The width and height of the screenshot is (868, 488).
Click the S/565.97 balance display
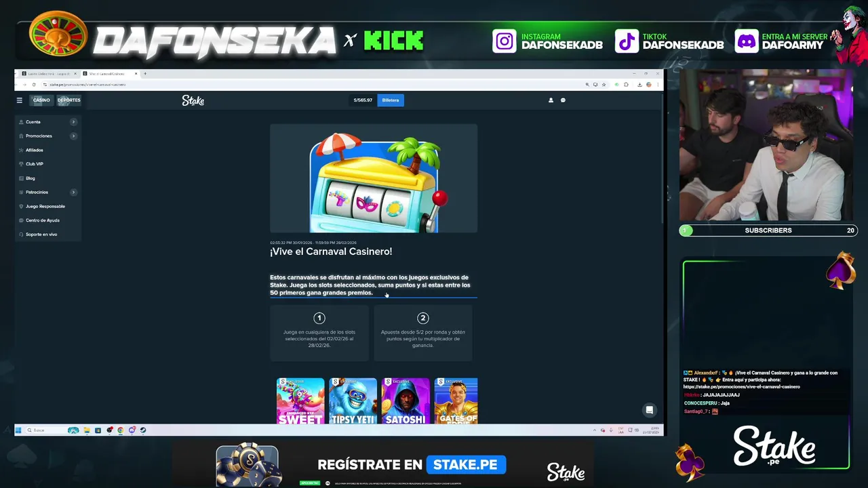[363, 100]
